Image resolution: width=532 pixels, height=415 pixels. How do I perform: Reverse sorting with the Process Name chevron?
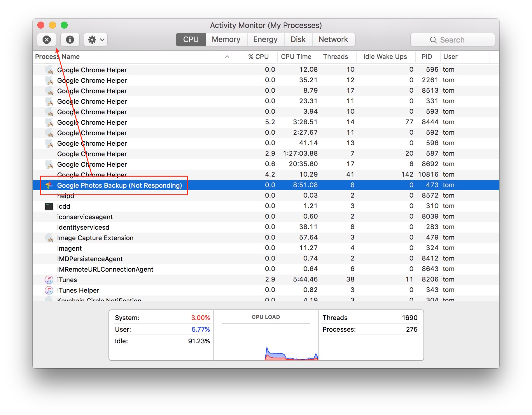(x=227, y=57)
